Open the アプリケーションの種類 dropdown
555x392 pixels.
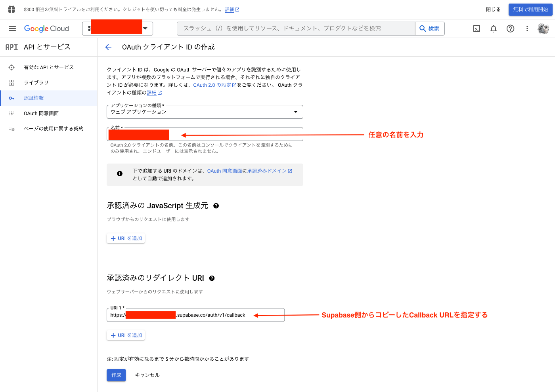pyautogui.click(x=205, y=112)
